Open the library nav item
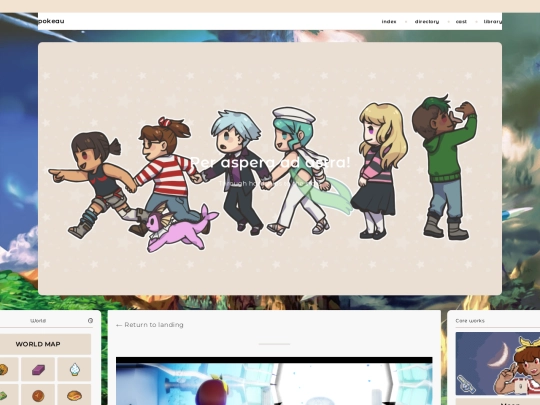This screenshot has height=405, width=540. coord(492,21)
